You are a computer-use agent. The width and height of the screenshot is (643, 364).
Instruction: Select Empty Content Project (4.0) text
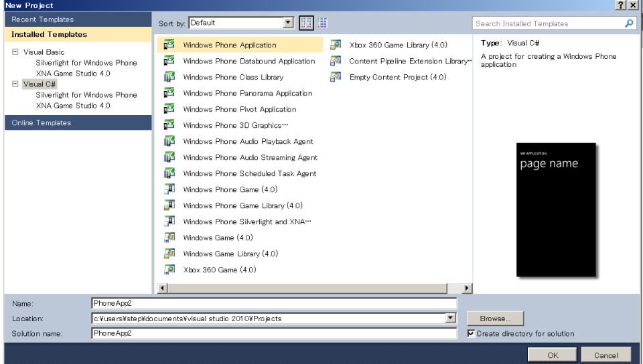[398, 77]
